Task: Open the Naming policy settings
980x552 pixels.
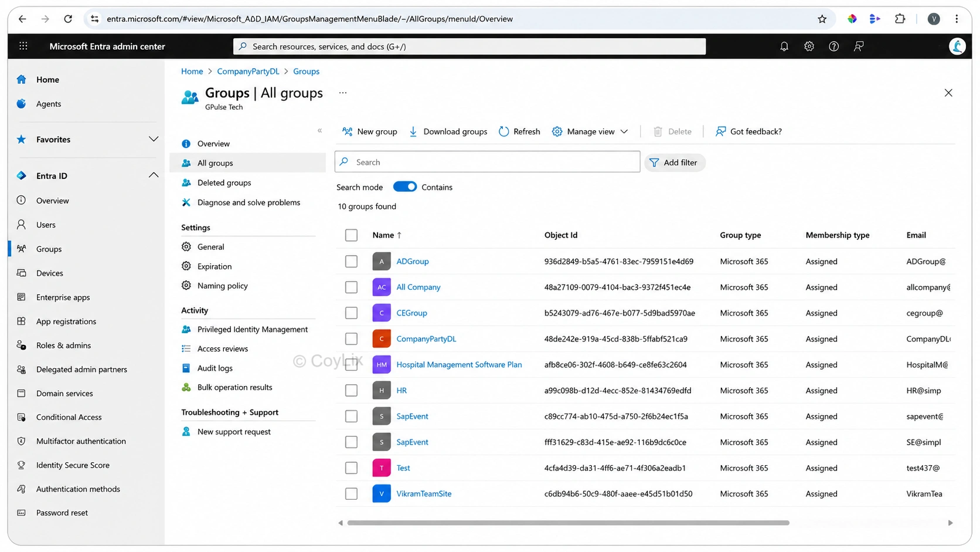Action: 222,286
